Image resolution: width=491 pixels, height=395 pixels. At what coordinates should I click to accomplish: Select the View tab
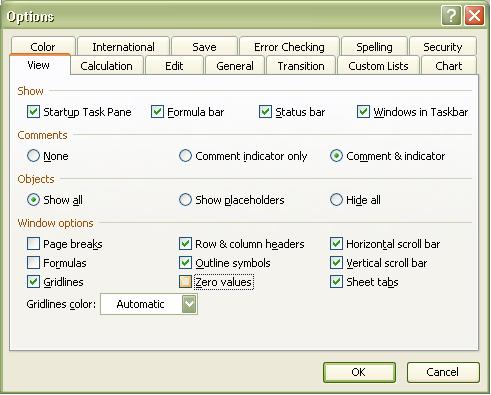coord(39,65)
